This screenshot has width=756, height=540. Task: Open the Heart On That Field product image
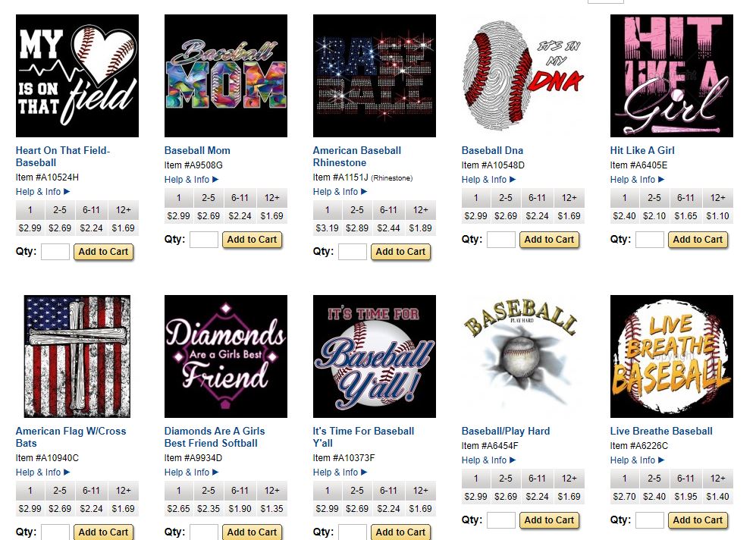tap(77, 76)
